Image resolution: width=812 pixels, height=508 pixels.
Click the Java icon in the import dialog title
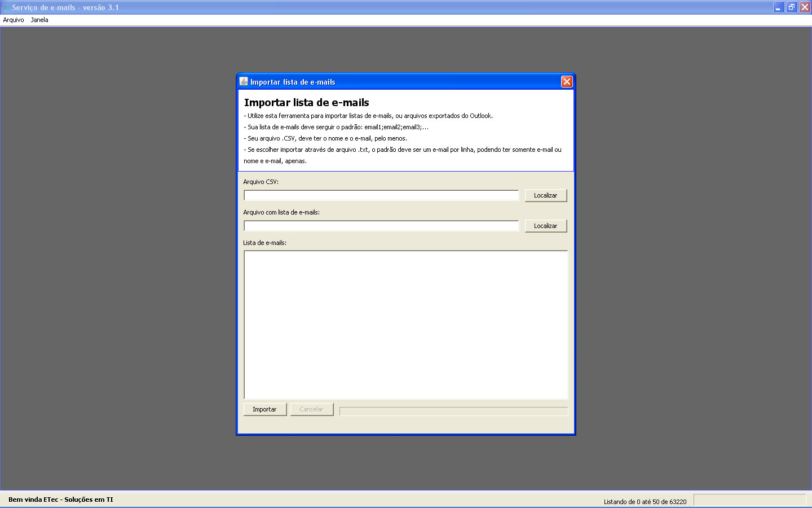244,81
